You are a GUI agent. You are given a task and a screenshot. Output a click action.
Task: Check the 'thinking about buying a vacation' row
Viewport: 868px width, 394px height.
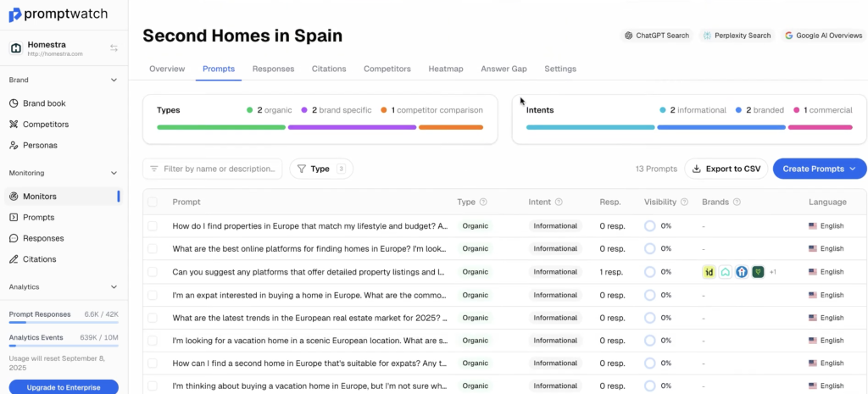(x=153, y=386)
